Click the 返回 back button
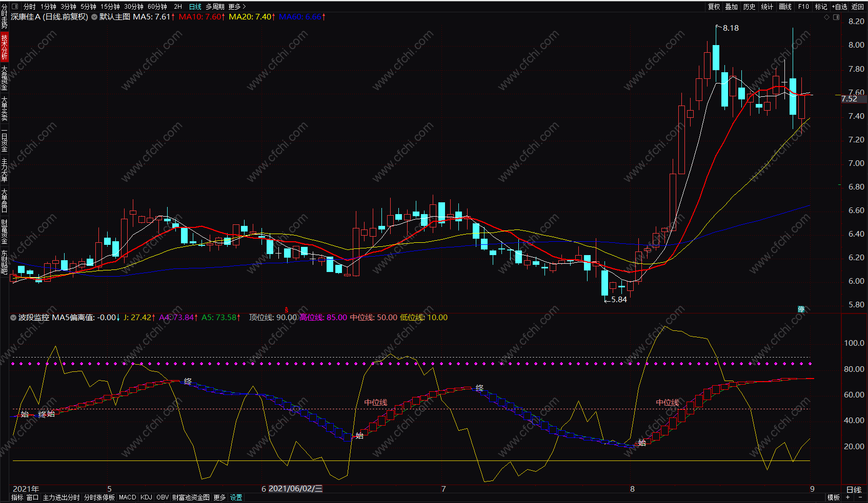Screen dimensions: 868x503 tap(858, 7)
